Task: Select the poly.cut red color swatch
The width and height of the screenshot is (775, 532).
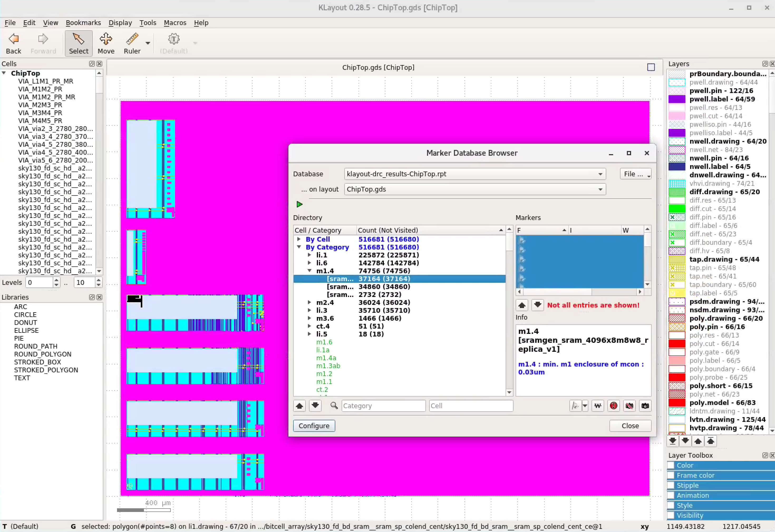Action: [677, 344]
